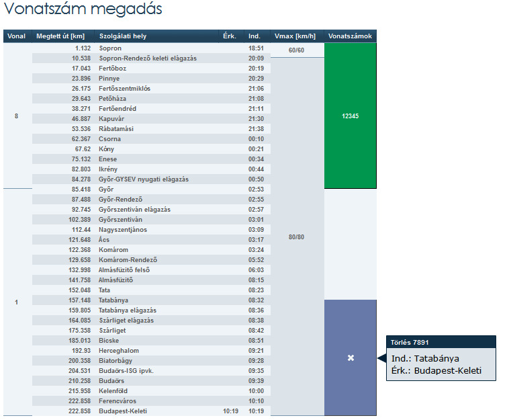509x420 pixels.
Task: Select the Pinnye station row
Action: pos(151,78)
